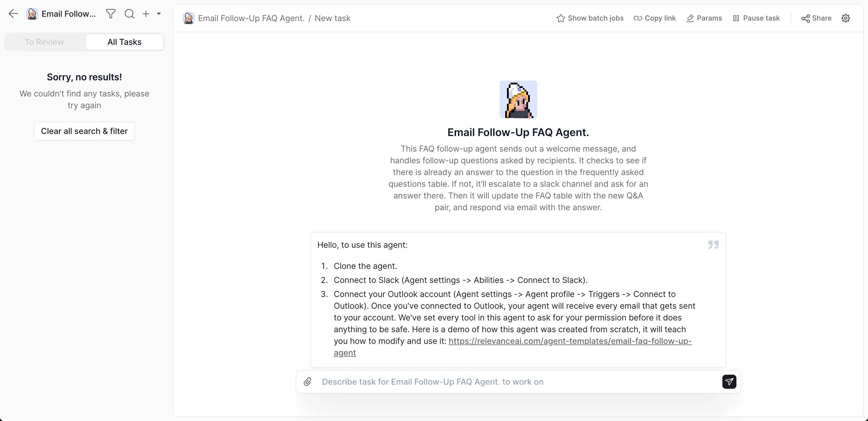
Task: Toggle Show batch jobs star
Action: tap(590, 18)
